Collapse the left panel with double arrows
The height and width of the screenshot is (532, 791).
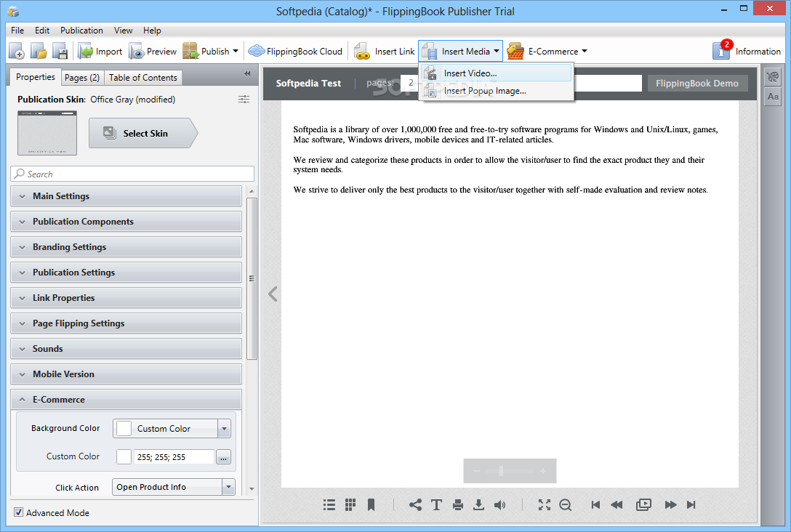[x=247, y=73]
